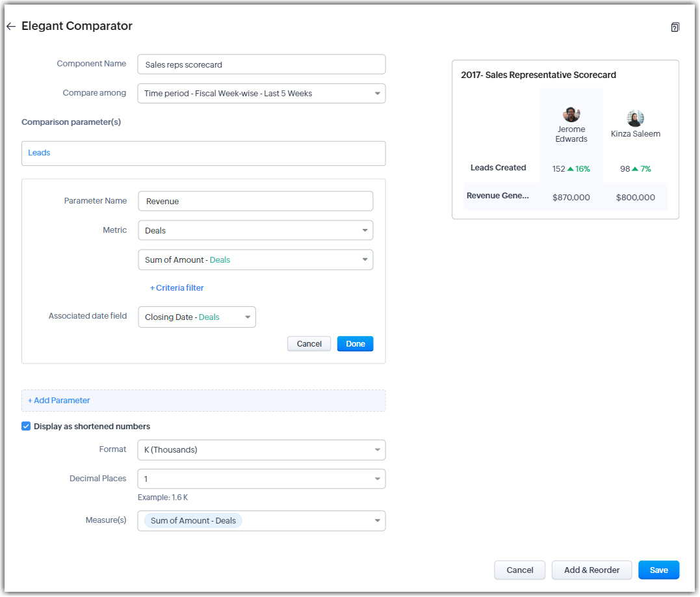This screenshot has height=597, width=700.
Task: Click the + Criteria filter link
Action: 177,288
